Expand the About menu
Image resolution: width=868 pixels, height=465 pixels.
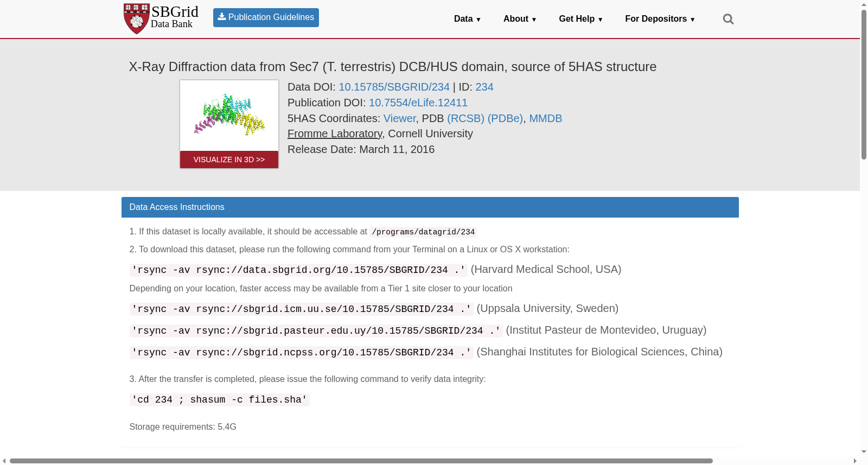pyautogui.click(x=520, y=19)
